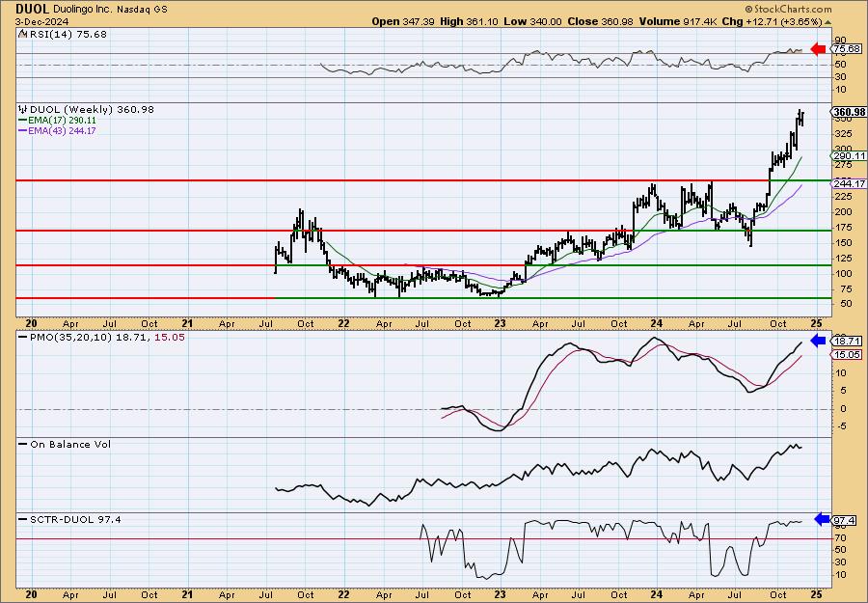The image size is (868, 603).
Task: Click the 18.71 PMO tag on the axis
Action: (847, 342)
